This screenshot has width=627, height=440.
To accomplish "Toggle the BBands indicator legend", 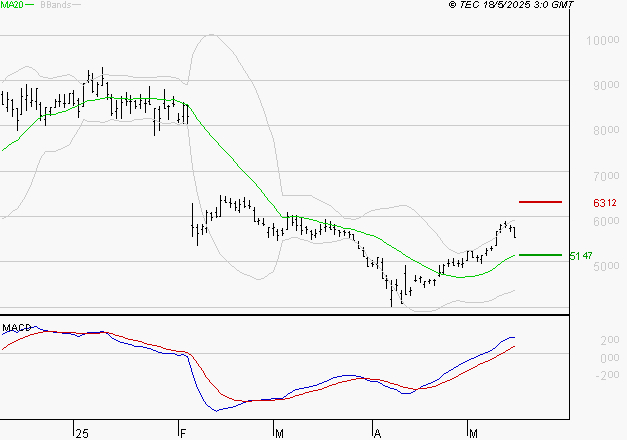I will coord(55,6).
